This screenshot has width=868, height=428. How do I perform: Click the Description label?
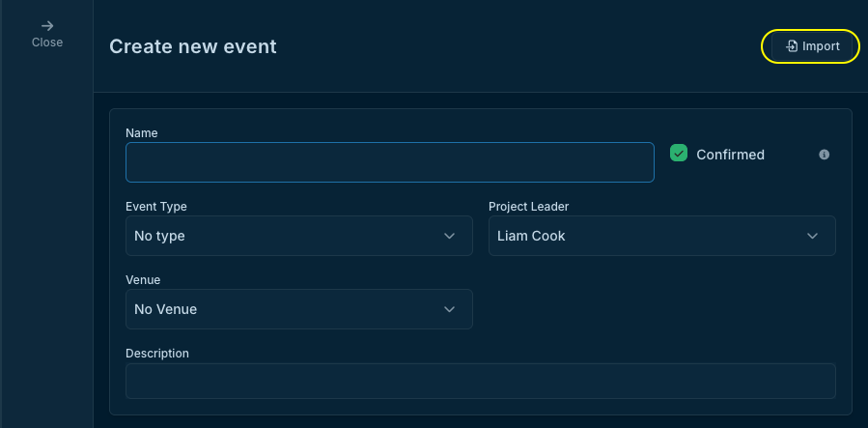click(157, 353)
